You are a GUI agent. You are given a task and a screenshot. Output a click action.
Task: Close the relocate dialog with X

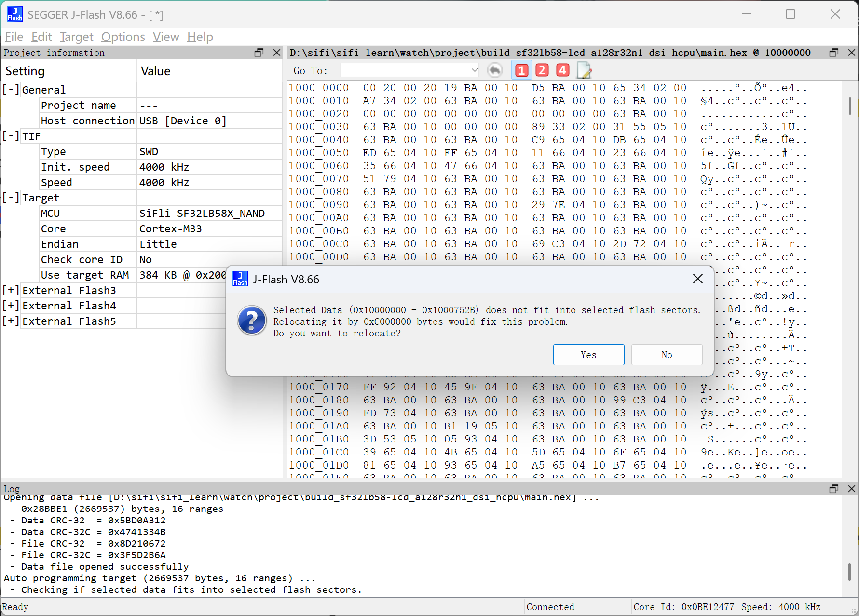click(x=697, y=279)
